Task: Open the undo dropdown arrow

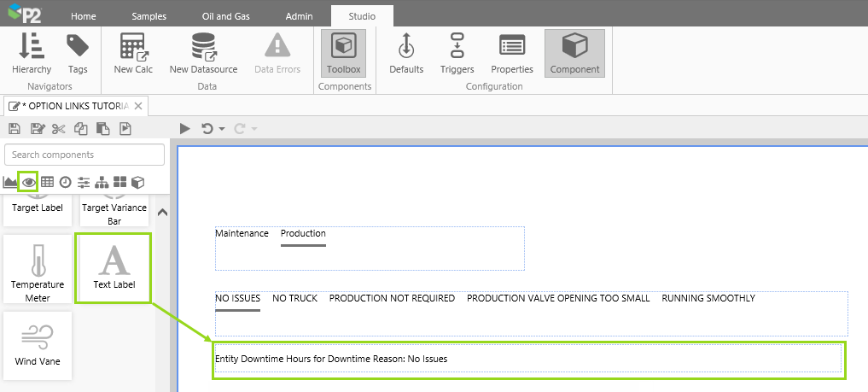Action: 223,129
